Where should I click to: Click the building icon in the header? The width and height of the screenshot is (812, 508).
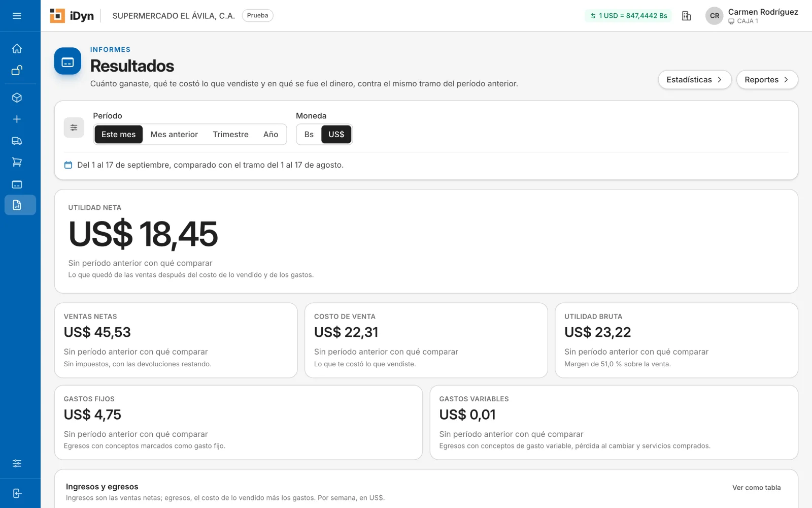686,16
